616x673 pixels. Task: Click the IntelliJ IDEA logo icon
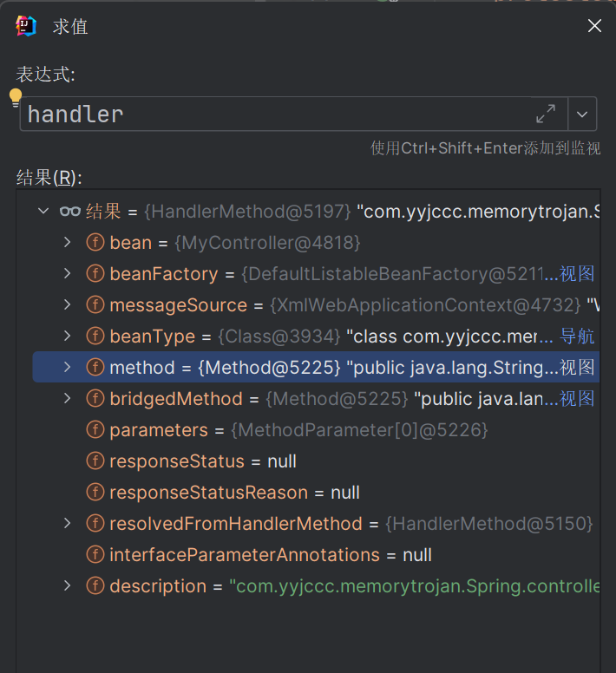pos(26,26)
